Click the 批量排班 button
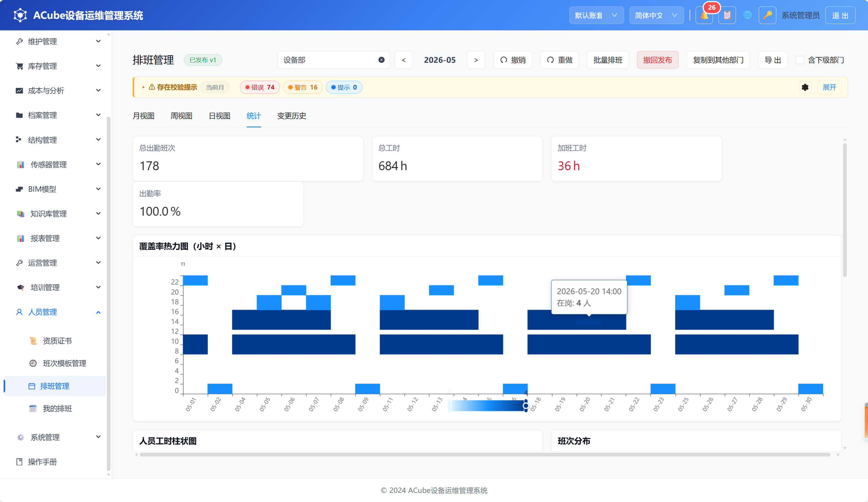The height and width of the screenshot is (502, 868). (608, 60)
